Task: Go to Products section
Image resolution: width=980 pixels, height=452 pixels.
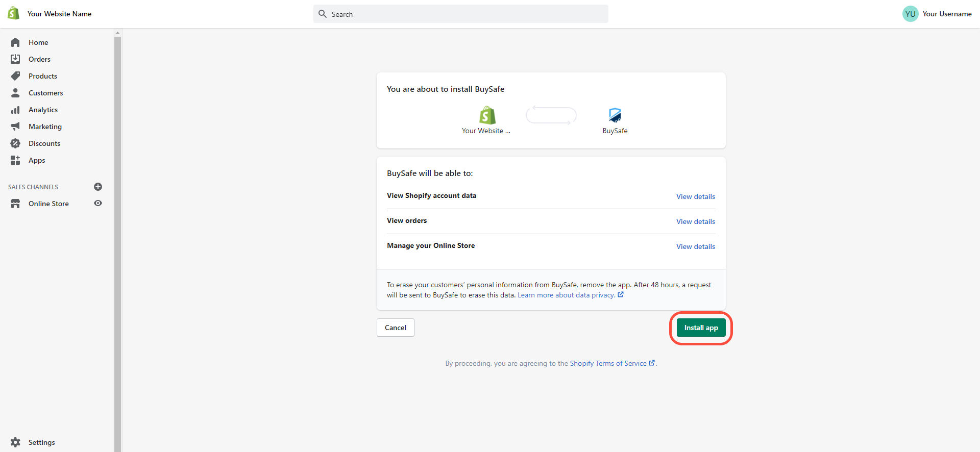Action: coord(43,76)
